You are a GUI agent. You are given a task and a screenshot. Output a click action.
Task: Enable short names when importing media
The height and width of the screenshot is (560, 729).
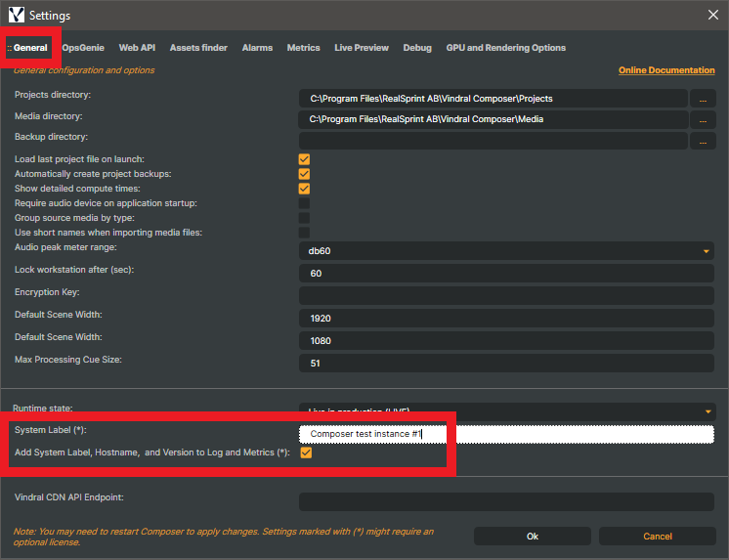tap(304, 233)
